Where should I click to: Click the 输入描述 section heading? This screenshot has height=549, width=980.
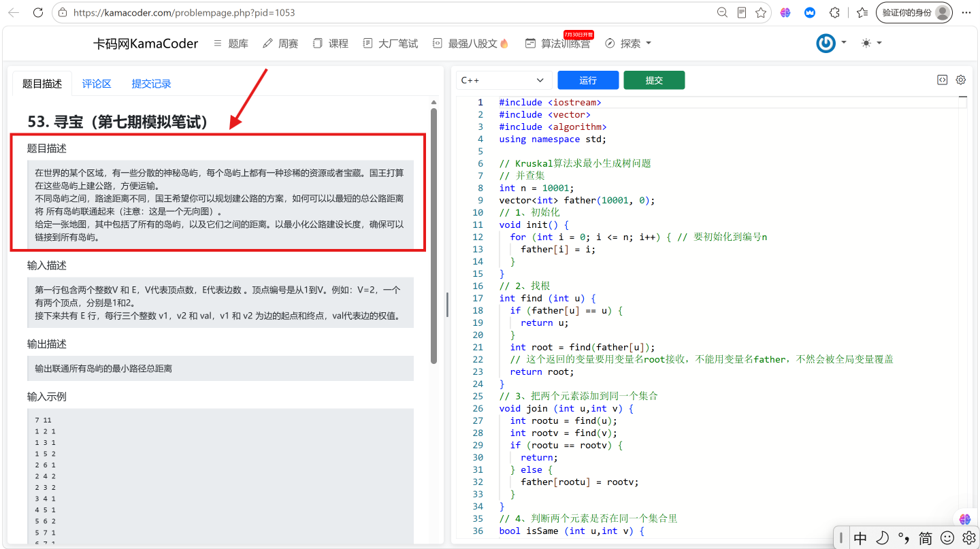tap(47, 265)
